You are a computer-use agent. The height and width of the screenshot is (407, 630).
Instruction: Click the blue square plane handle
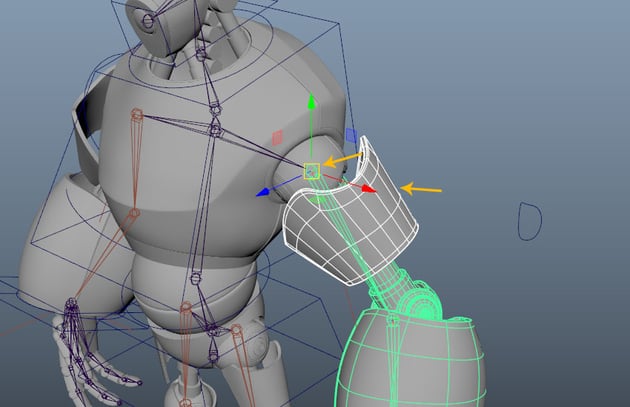pyautogui.click(x=351, y=135)
